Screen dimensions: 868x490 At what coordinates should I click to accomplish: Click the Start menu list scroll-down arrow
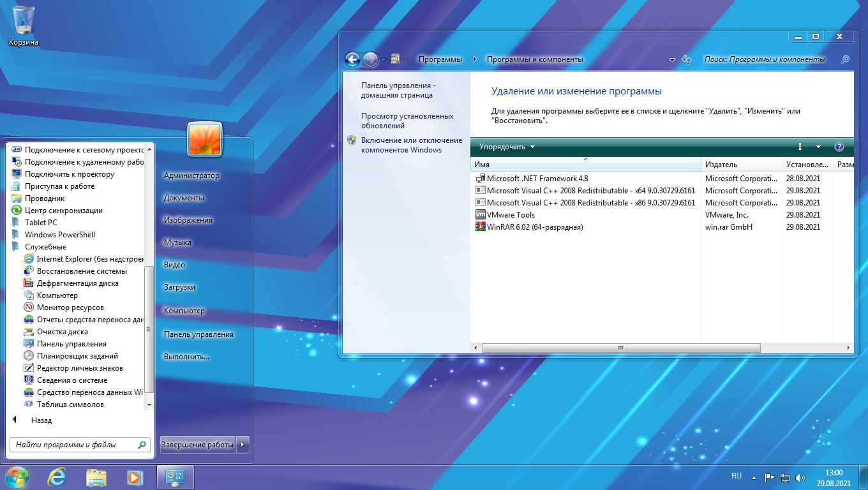tap(149, 405)
